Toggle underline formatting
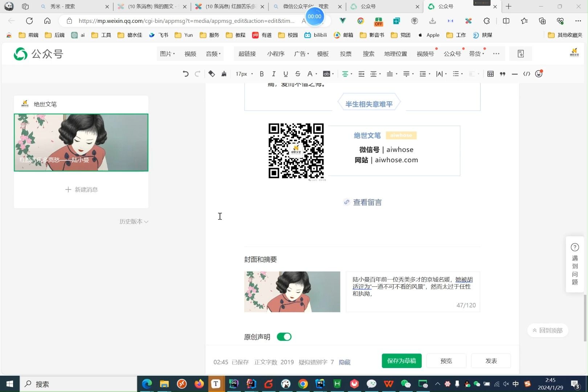Viewport: 588px width, 392px height. 286,74
